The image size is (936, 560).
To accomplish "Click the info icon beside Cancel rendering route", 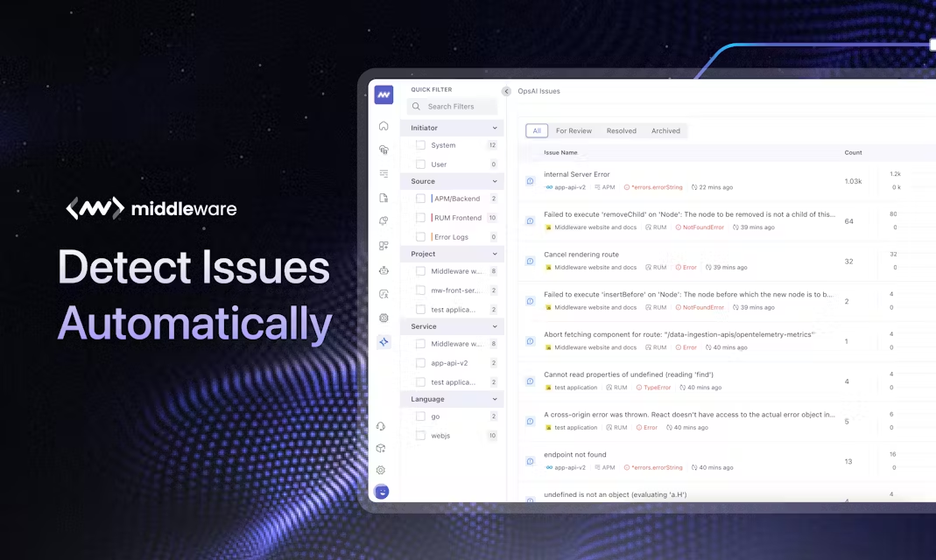I will point(530,261).
